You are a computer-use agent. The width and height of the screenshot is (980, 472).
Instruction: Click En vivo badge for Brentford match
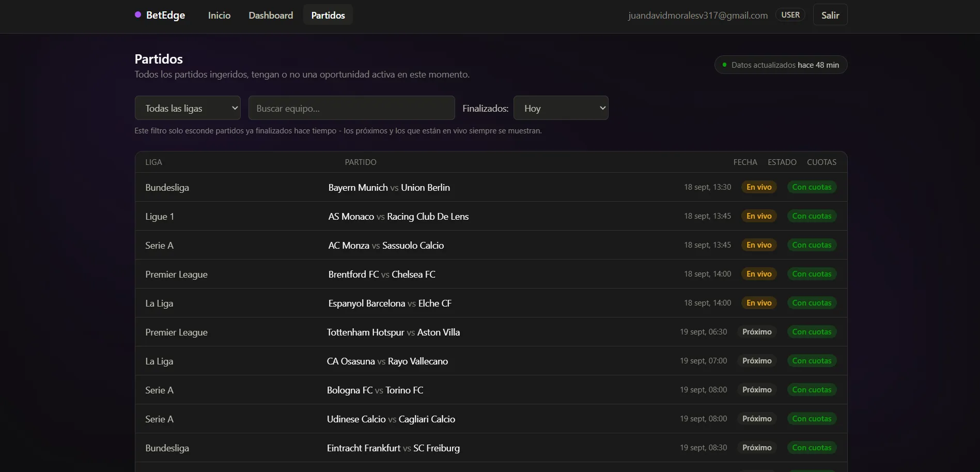pyautogui.click(x=759, y=274)
